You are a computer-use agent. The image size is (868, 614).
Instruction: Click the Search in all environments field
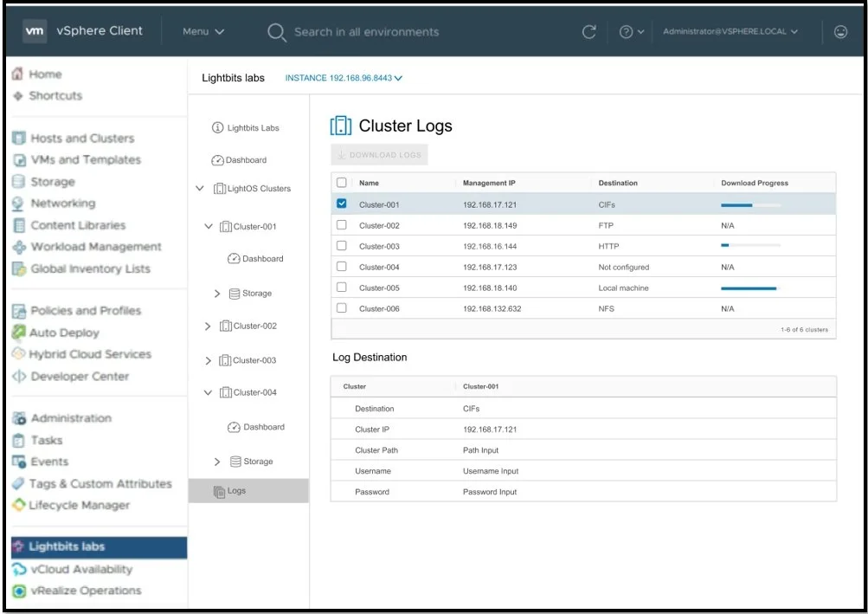pos(366,32)
